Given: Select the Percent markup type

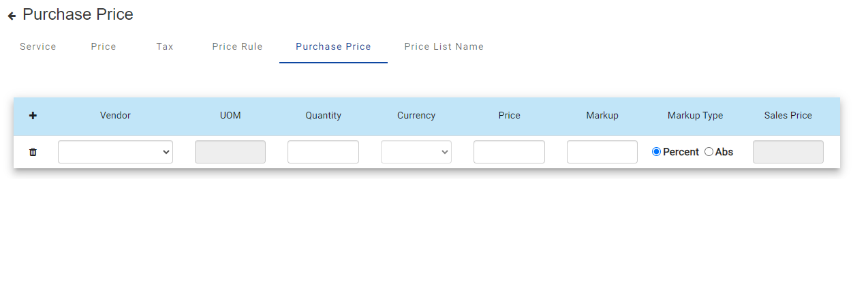Looking at the screenshot, I should click(x=657, y=152).
